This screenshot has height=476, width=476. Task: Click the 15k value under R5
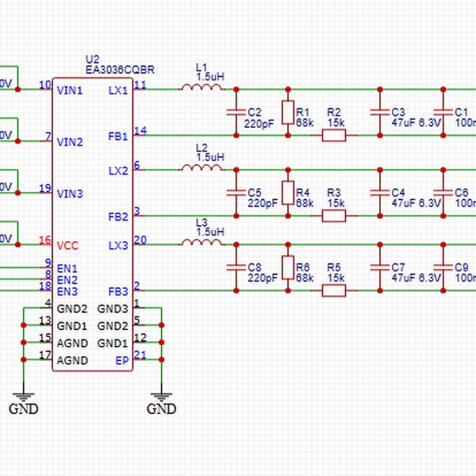point(336,278)
